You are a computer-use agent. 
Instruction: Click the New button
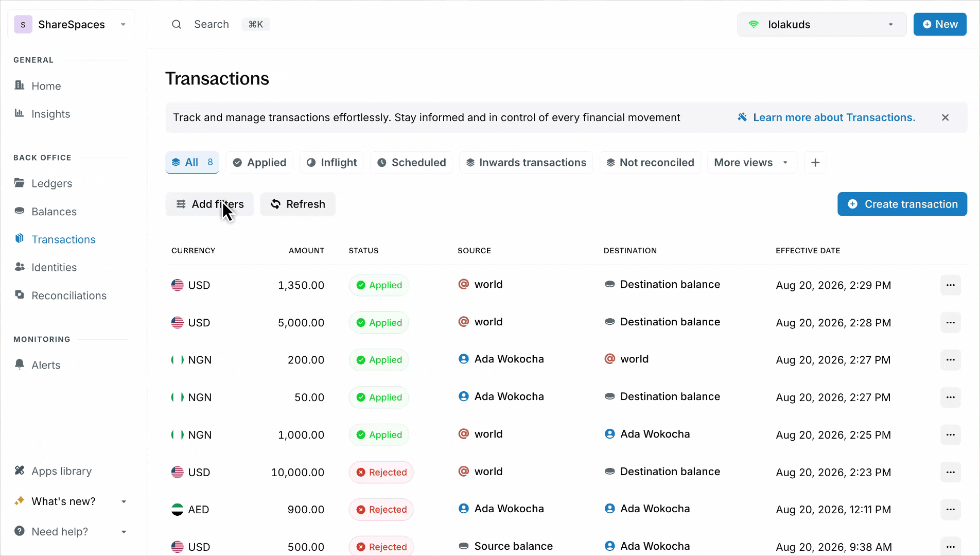tap(940, 24)
